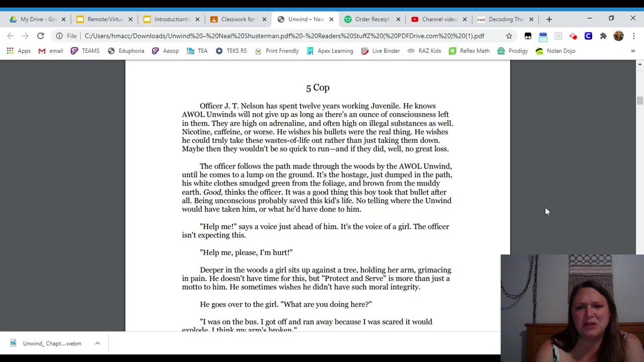This screenshot has height=362, width=644.
Task: Click the address bar URL
Action: click(284, 36)
